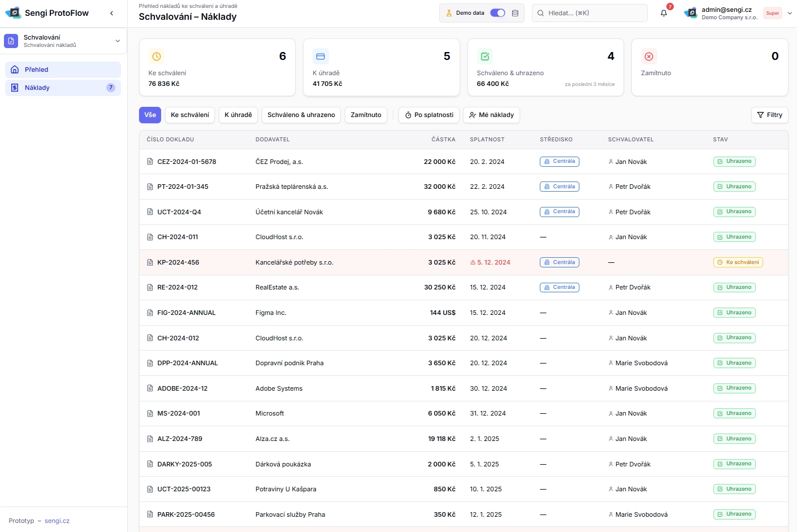Click the red X icon in Zamítnuto card
This screenshot has height=532, width=797.
pos(649,57)
